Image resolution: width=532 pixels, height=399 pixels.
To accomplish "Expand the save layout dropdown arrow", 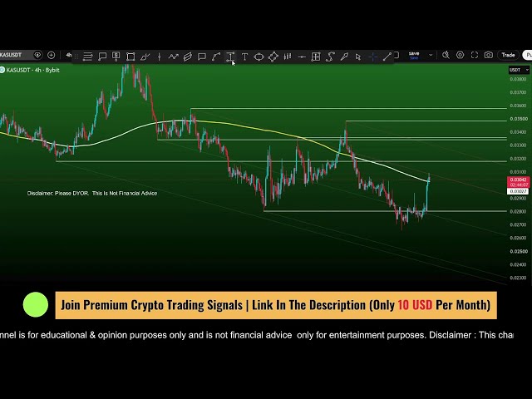I will point(431,55).
